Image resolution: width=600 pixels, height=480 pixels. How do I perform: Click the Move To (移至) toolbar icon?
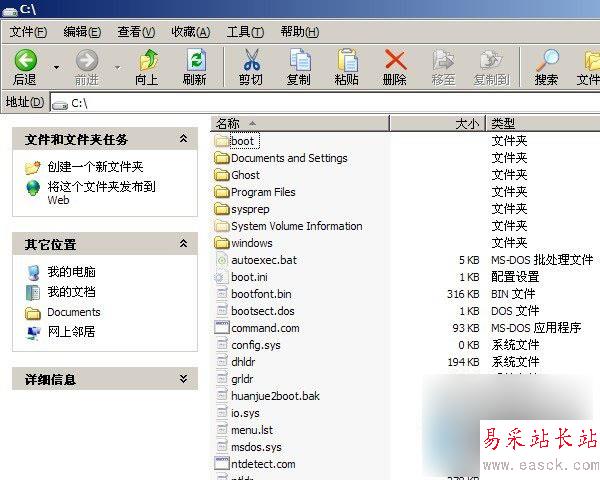click(x=443, y=60)
